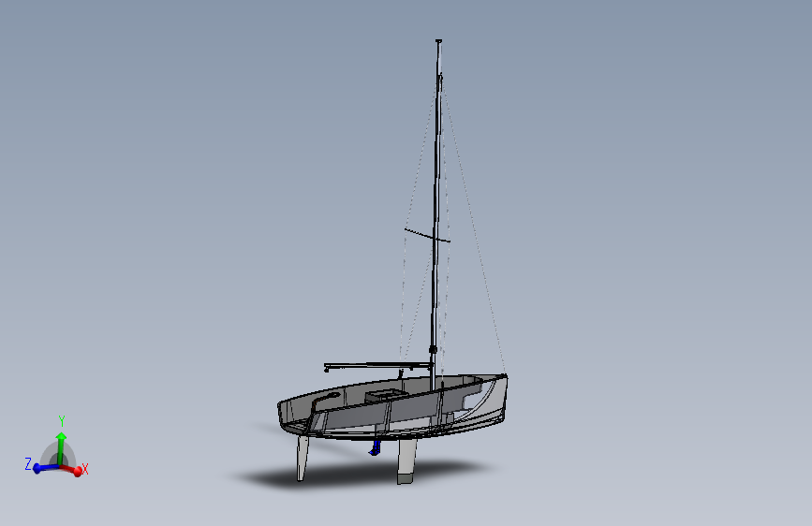Select the spreader bar crossing the mast
This screenshot has height=526, width=812.
427,236
